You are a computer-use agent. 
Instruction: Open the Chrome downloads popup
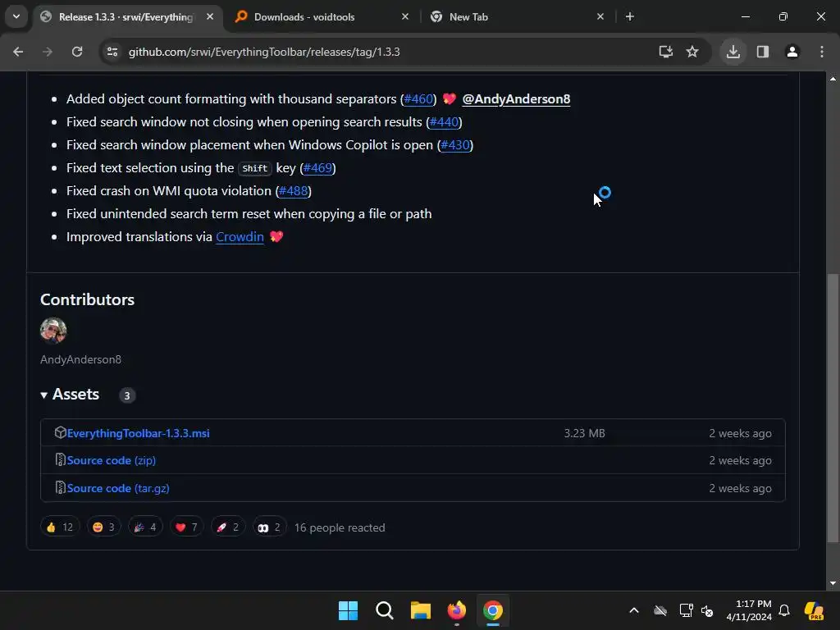[733, 52]
